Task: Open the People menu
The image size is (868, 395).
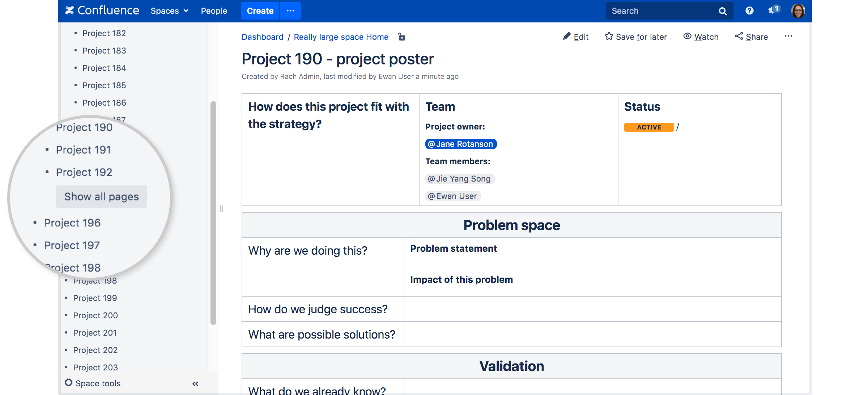Action: (214, 11)
